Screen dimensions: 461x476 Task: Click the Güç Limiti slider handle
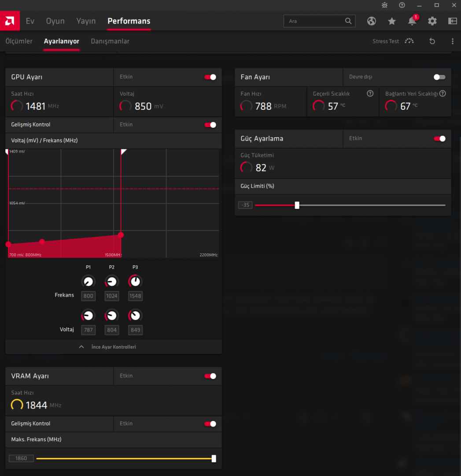pos(297,205)
